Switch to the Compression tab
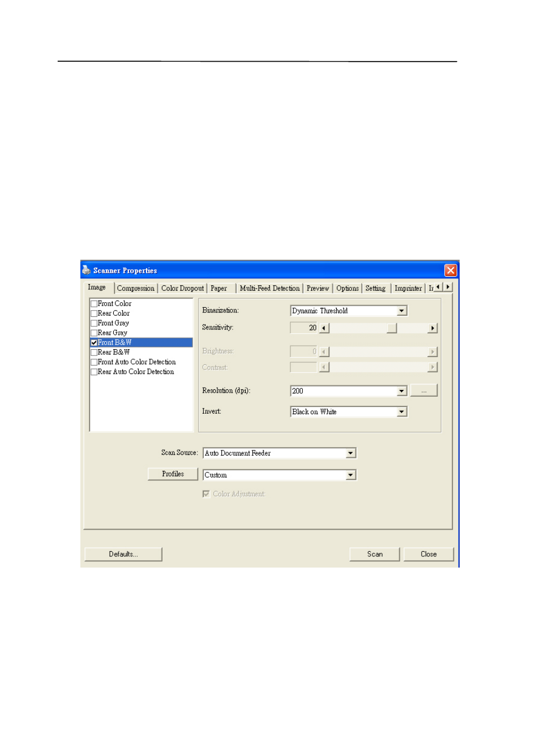 (x=136, y=289)
